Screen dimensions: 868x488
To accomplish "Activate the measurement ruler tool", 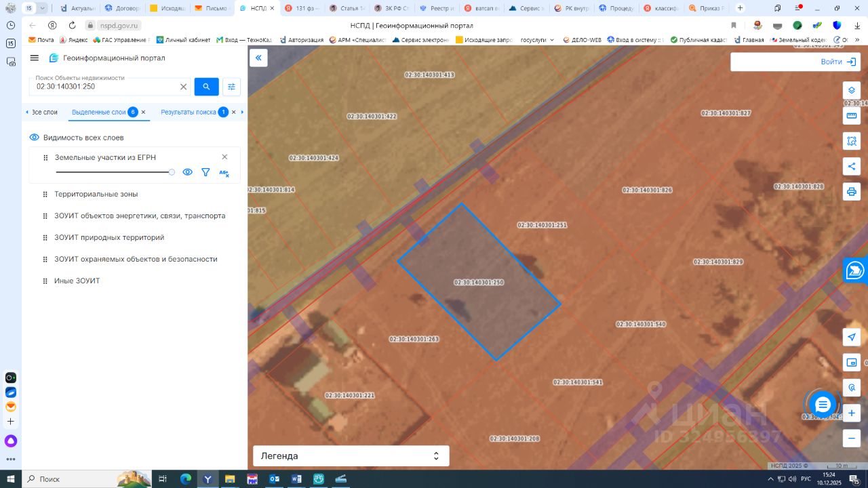I will point(852,116).
